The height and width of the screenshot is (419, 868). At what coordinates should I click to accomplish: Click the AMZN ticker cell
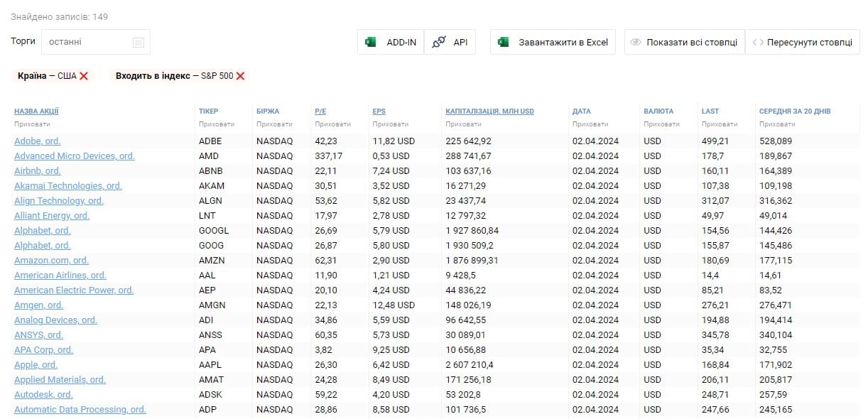(212, 260)
